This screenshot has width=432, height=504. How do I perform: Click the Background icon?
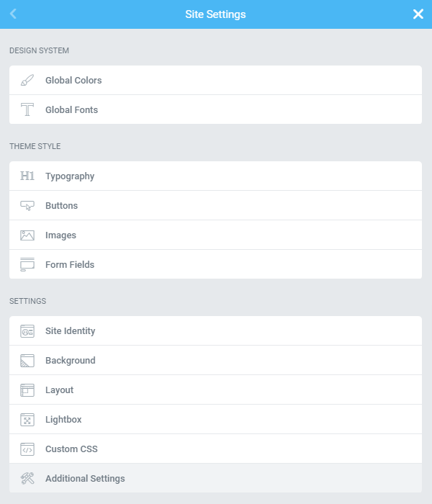click(27, 361)
